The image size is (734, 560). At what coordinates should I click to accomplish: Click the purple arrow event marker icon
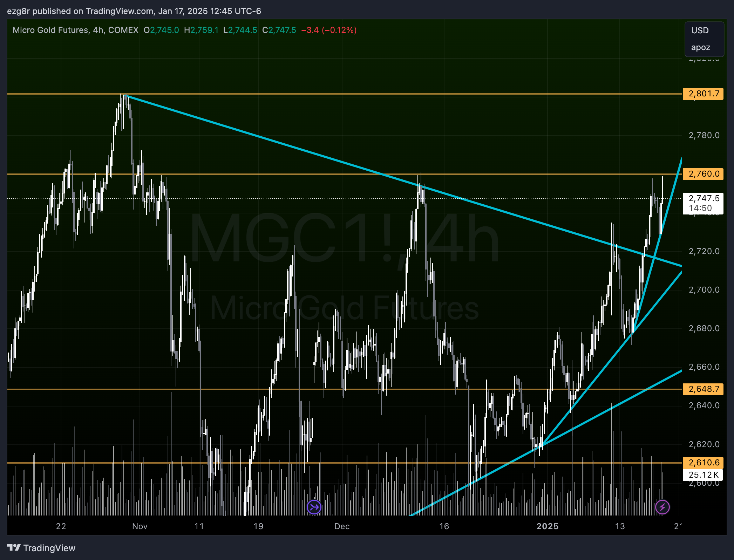314,507
